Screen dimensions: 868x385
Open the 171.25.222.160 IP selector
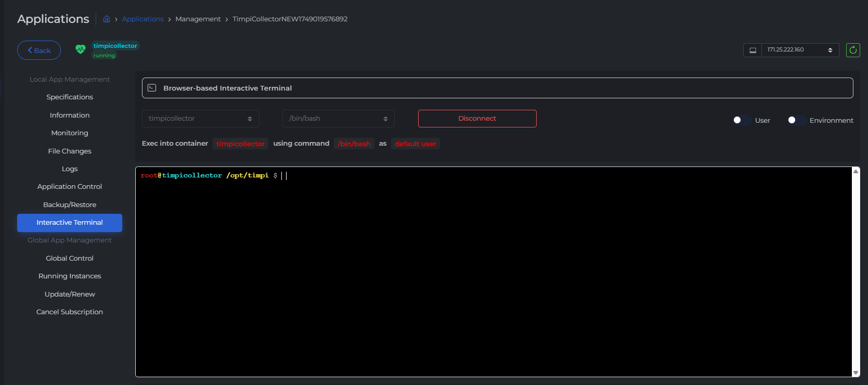799,50
